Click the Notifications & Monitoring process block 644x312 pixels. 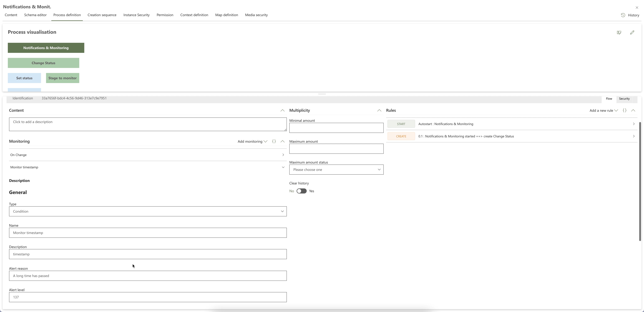click(46, 48)
